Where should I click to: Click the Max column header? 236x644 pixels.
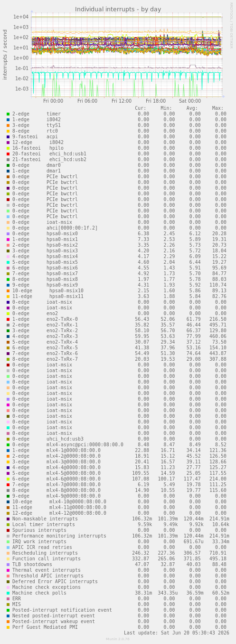click(x=218, y=108)
